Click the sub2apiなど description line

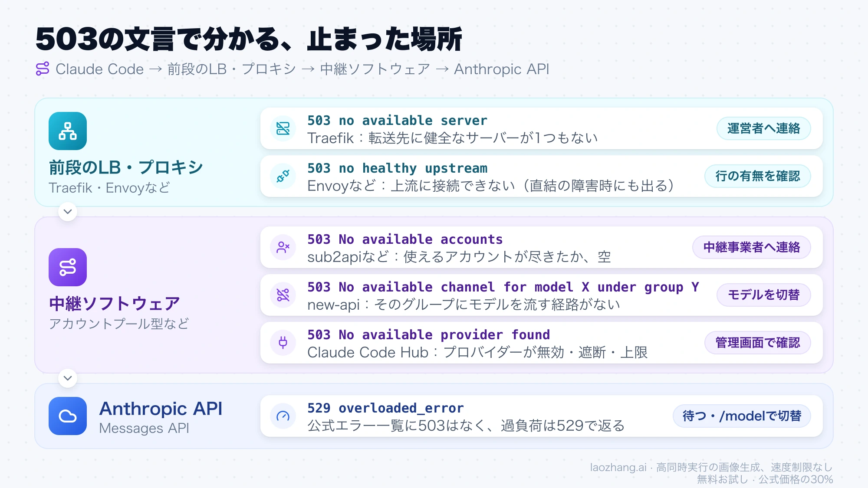point(459,257)
